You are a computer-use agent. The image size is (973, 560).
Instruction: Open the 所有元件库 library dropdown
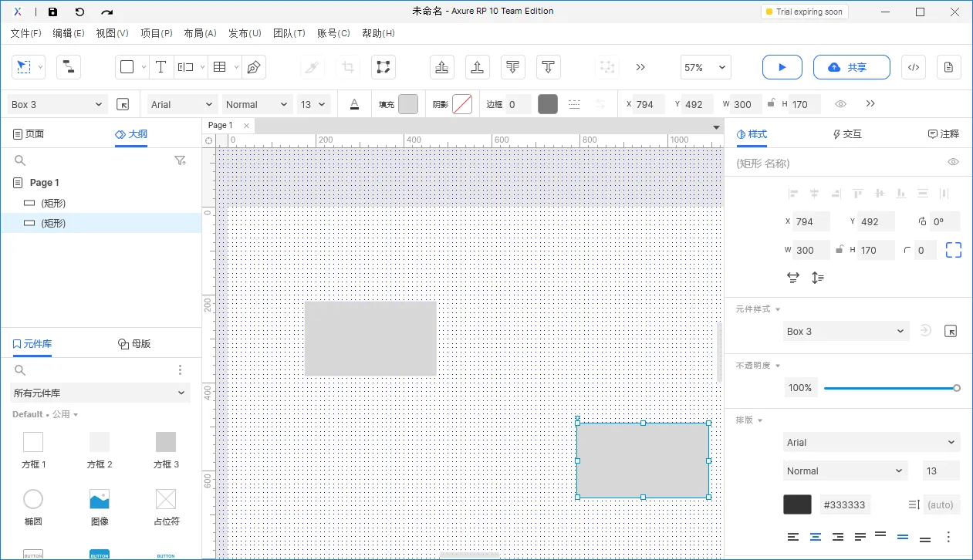100,393
